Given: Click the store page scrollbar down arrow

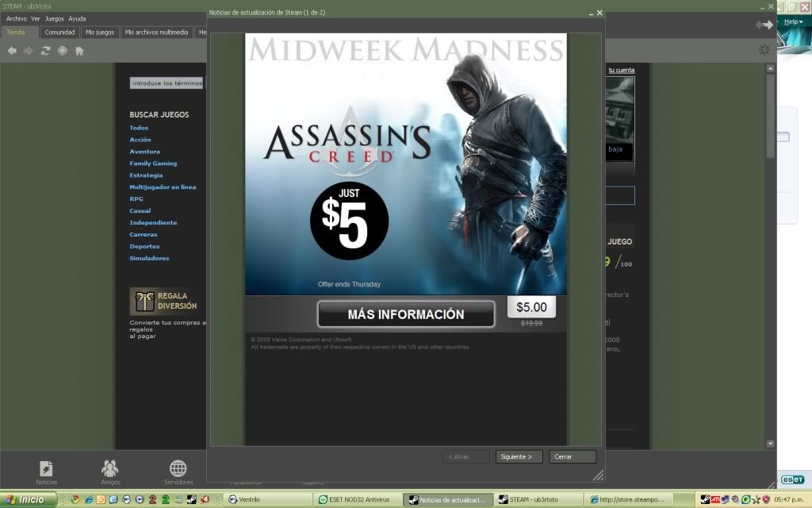Looking at the screenshot, I should point(771,444).
